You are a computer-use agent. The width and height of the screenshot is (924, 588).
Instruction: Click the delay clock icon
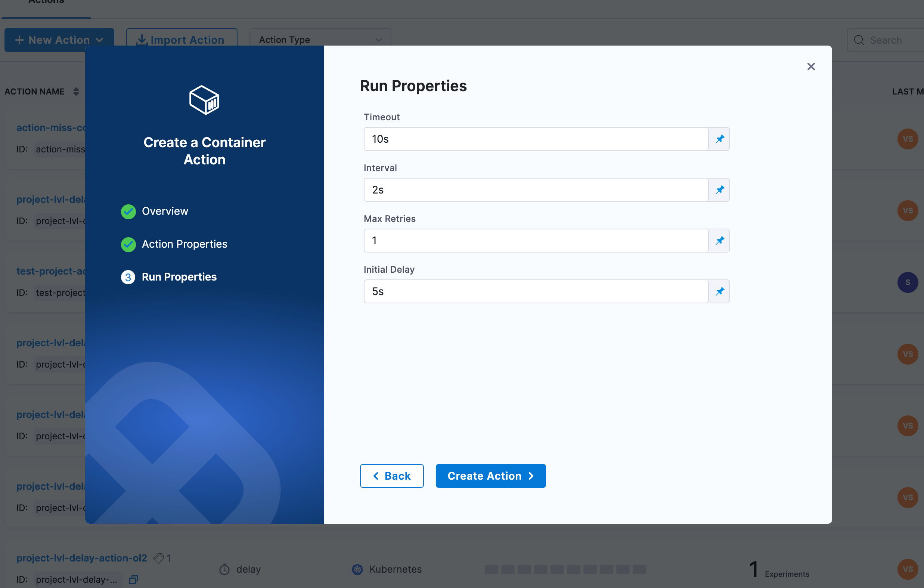click(x=225, y=569)
